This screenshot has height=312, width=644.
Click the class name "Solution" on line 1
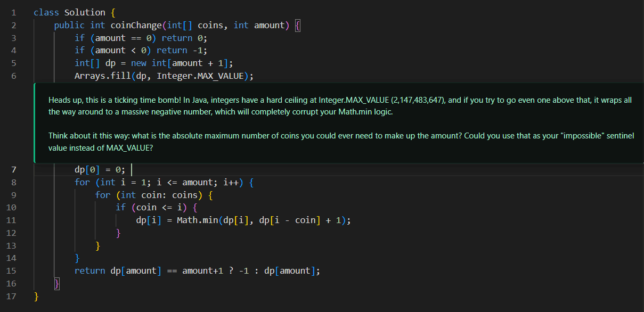point(85,12)
